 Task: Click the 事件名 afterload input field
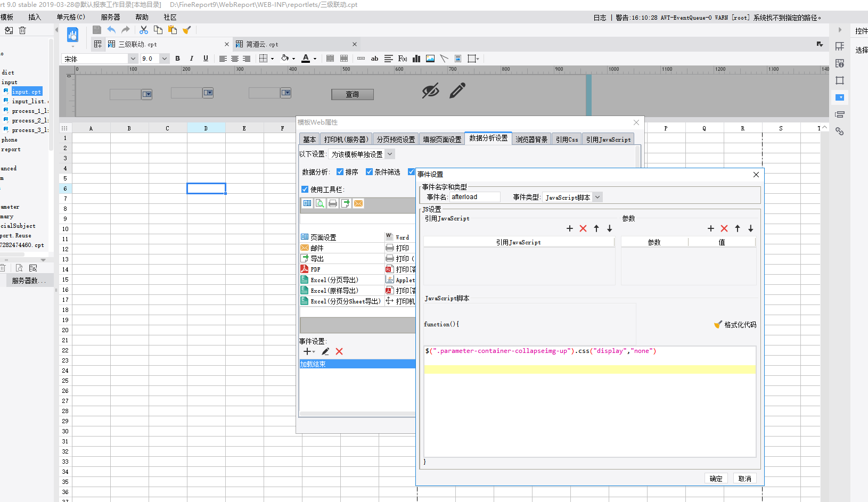pyautogui.click(x=474, y=197)
